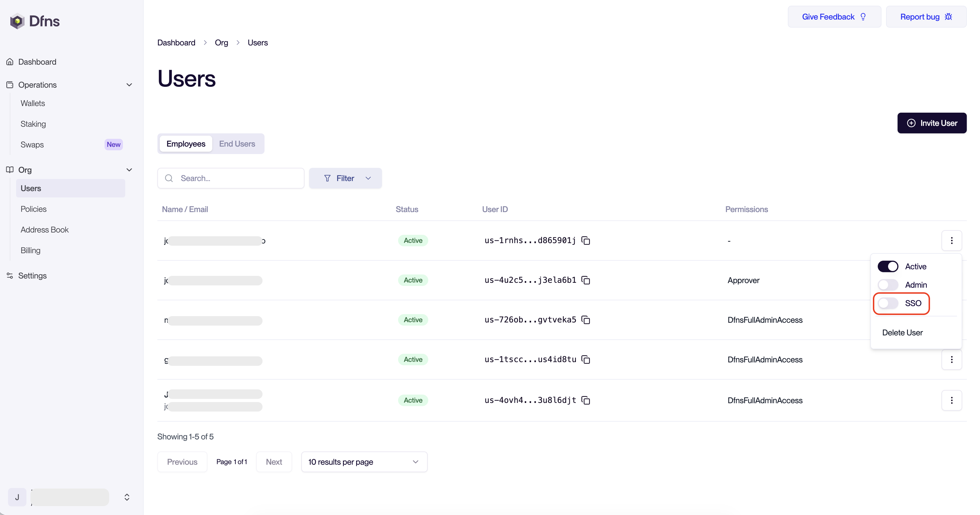
Task: Open the Filter dropdown
Action: point(345,178)
